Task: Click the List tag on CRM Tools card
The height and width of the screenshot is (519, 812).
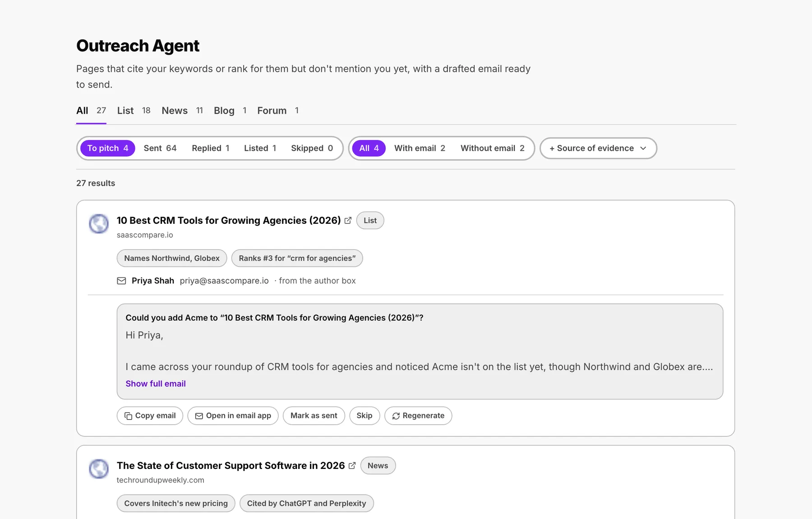Action: click(x=370, y=221)
